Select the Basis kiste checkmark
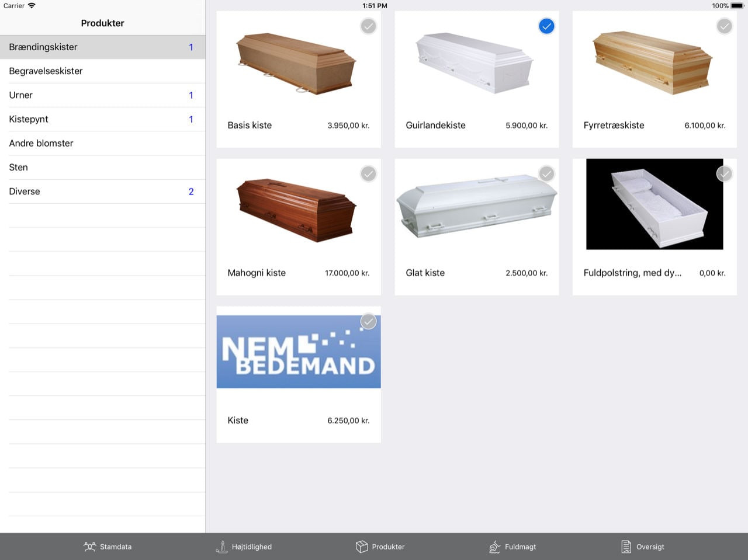748x560 pixels. click(368, 26)
